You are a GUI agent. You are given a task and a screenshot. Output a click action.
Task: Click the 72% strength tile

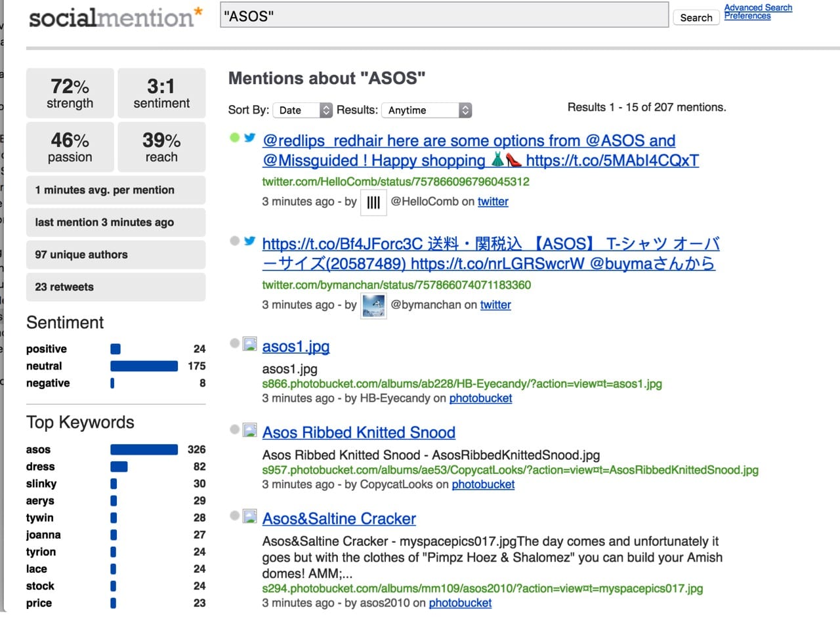pos(70,93)
